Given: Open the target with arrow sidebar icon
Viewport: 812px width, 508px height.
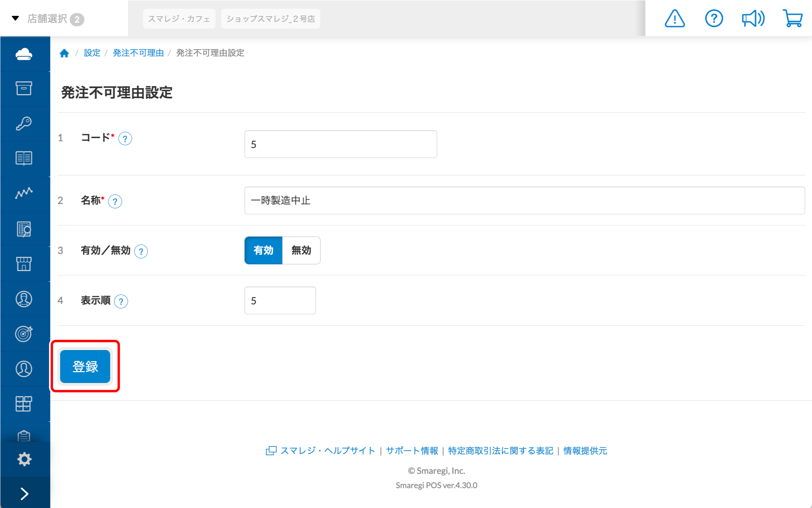Looking at the screenshot, I should (x=24, y=334).
